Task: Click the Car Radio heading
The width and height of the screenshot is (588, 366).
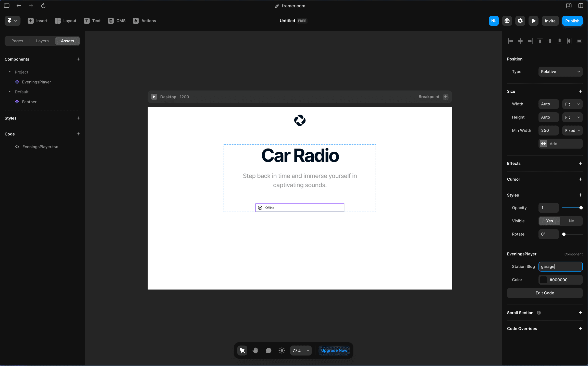Action: click(300, 155)
